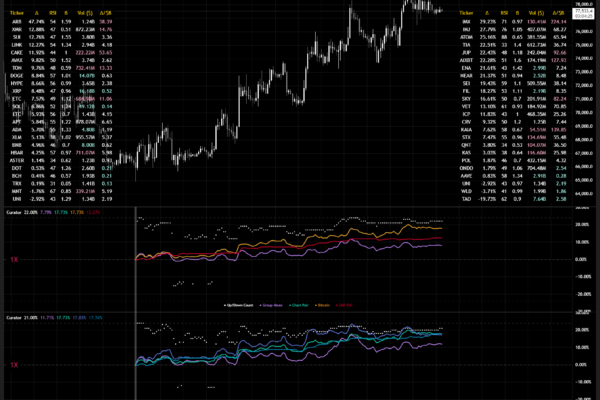
Task: Click the CRV ticker label
Action: point(466,122)
